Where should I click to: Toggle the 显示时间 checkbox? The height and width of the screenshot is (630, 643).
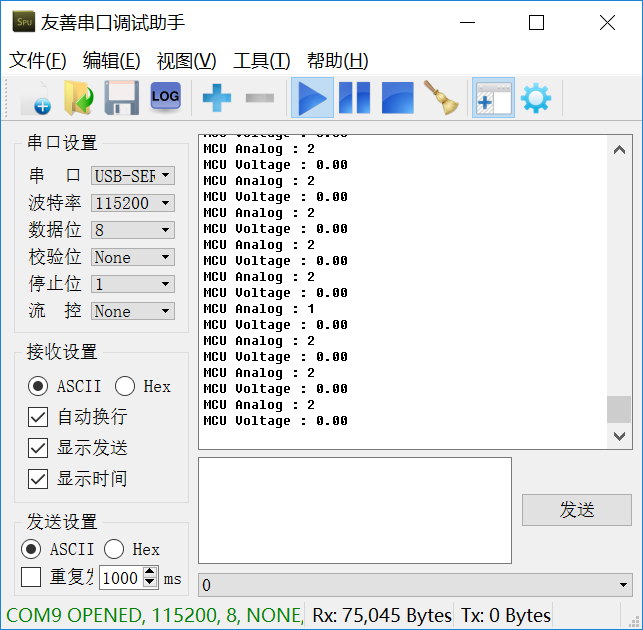pyautogui.click(x=38, y=479)
